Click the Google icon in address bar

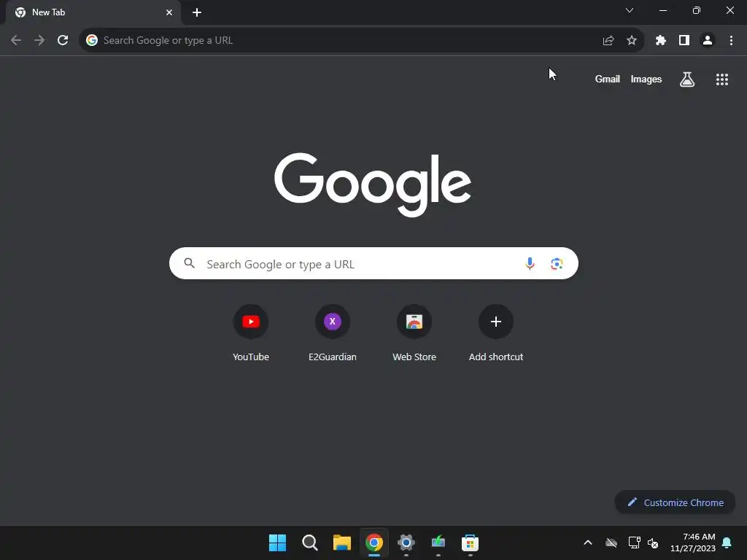tap(92, 41)
